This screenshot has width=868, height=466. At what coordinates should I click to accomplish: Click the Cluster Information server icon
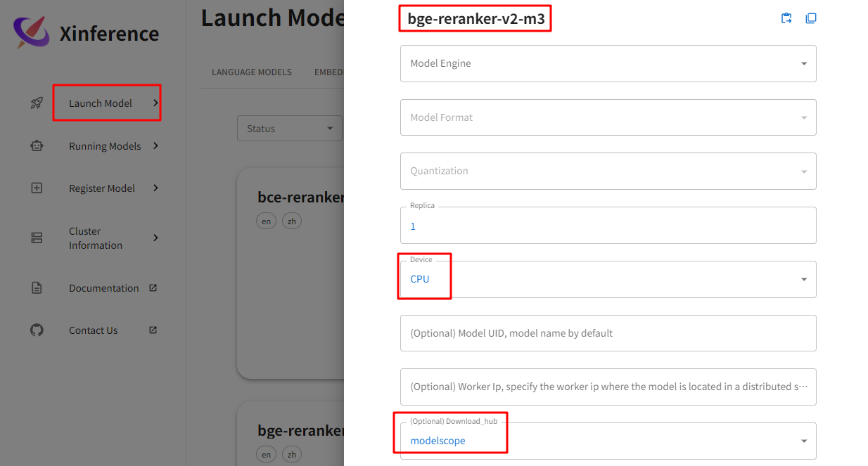(x=37, y=238)
